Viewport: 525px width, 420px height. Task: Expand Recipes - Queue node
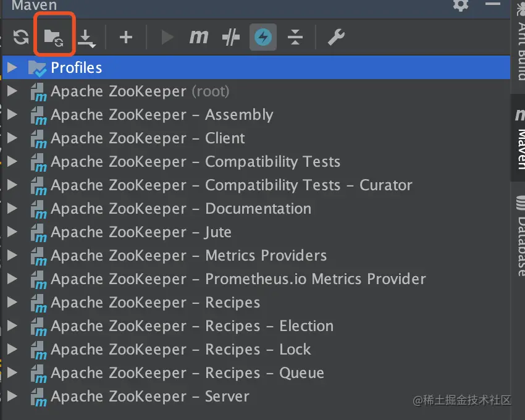coord(12,372)
